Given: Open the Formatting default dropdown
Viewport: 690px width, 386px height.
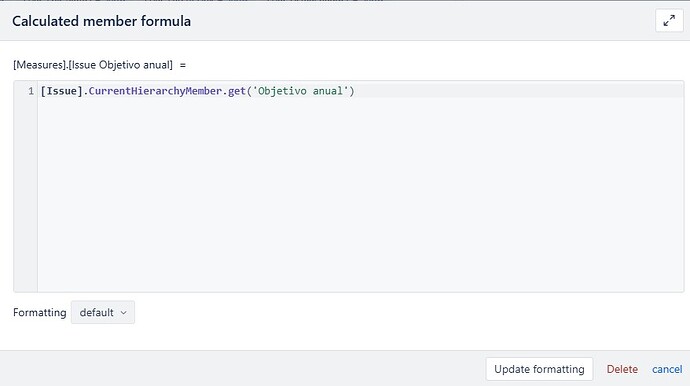Looking at the screenshot, I should [103, 312].
